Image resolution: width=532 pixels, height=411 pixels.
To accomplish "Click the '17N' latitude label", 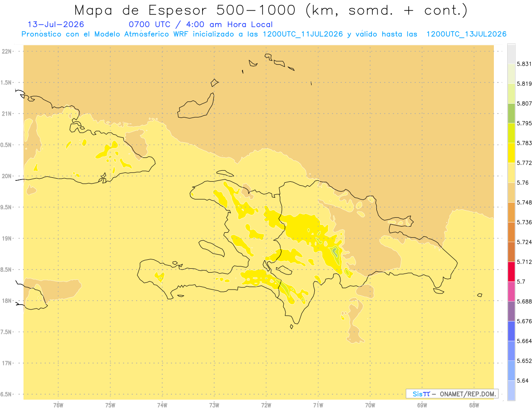I will click(x=8, y=363).
